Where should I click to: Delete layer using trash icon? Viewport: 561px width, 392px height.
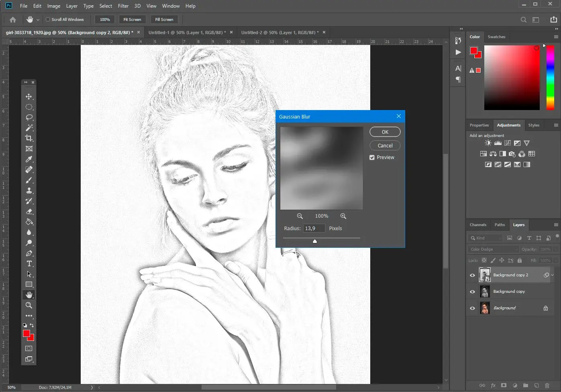(547, 385)
